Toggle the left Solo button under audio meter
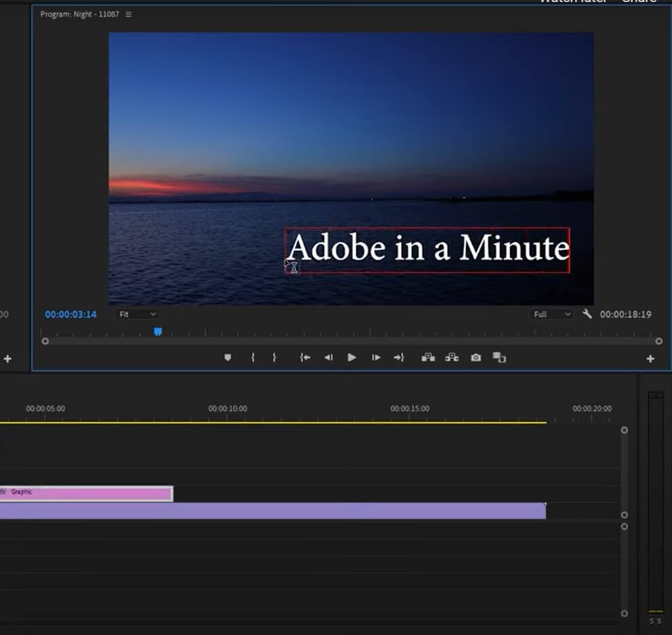Image resolution: width=672 pixels, height=635 pixels. tap(652, 621)
